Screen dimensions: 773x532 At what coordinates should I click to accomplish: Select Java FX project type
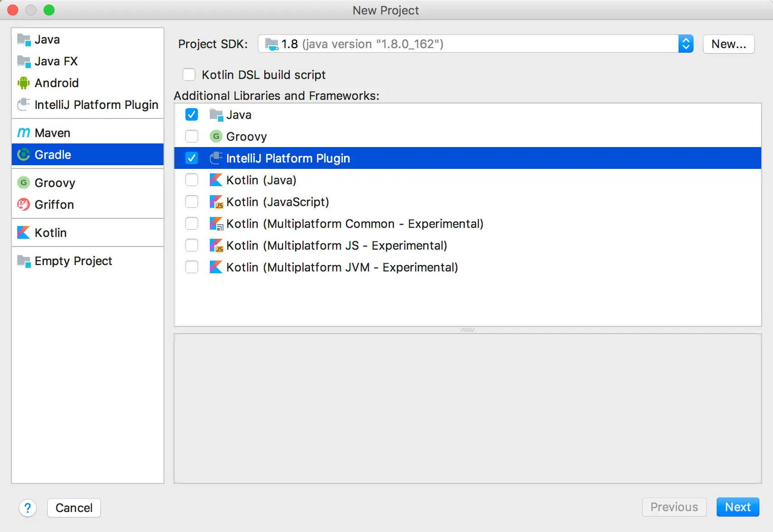[x=88, y=61]
